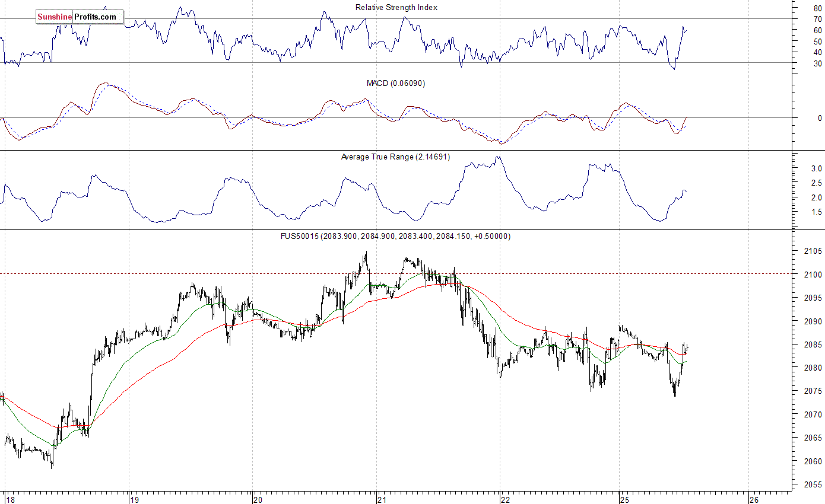Screen dimensions: 825x504
Task: Select the Relative Strength Index title
Action: 396,8
